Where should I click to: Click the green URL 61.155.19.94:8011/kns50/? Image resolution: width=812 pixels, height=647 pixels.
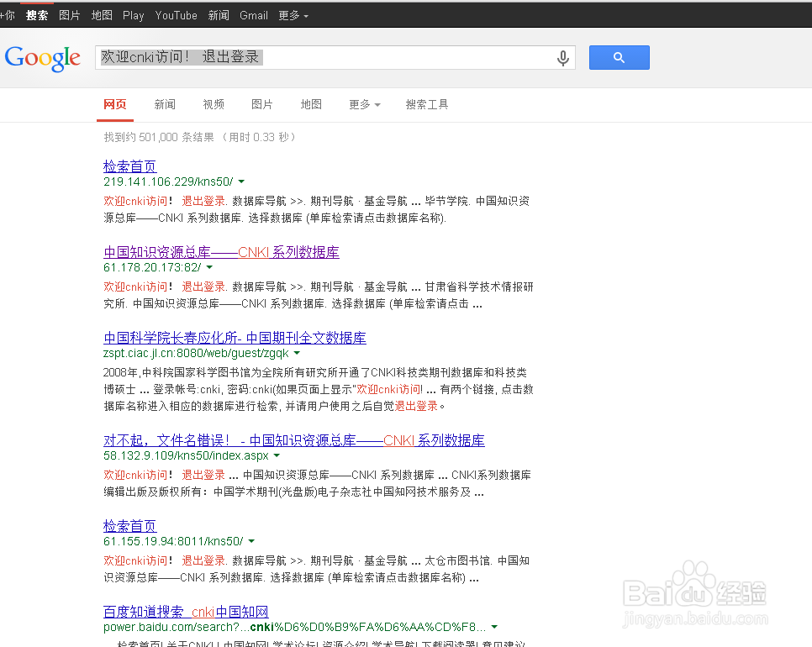click(x=173, y=541)
